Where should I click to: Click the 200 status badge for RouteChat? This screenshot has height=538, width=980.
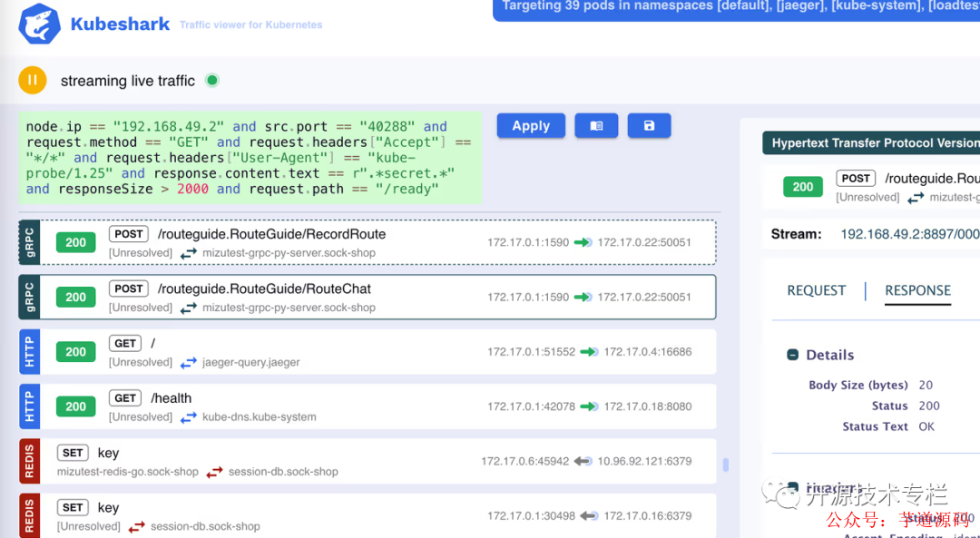75,298
